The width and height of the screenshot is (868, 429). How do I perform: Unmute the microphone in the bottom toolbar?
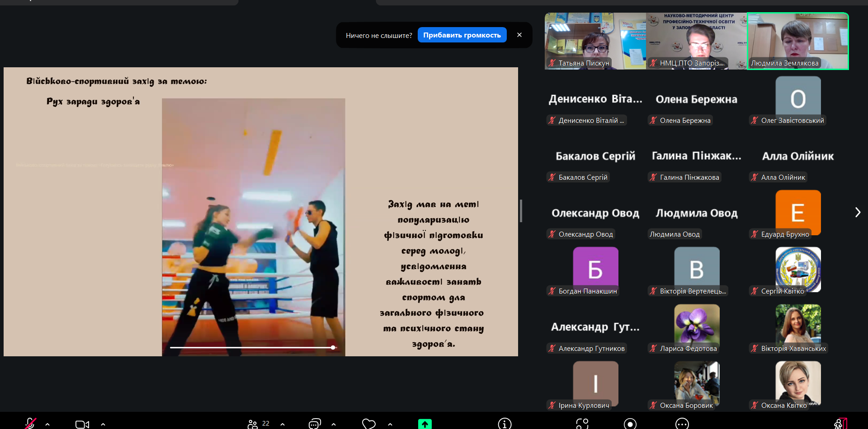[30, 424]
